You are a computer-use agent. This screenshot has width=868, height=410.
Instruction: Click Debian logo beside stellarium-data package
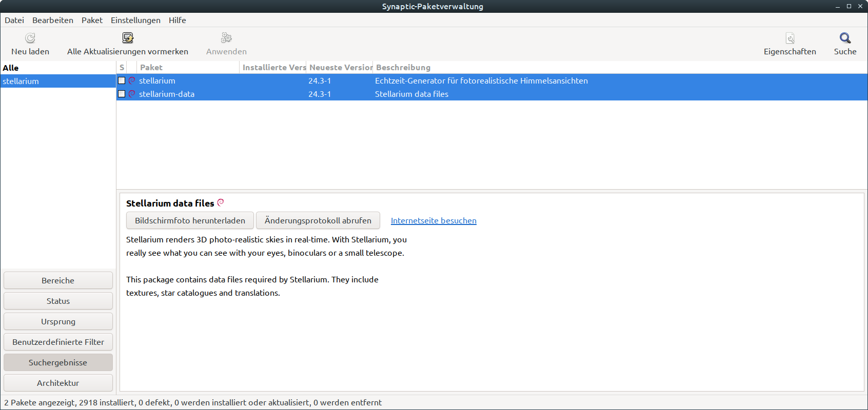[x=132, y=94]
